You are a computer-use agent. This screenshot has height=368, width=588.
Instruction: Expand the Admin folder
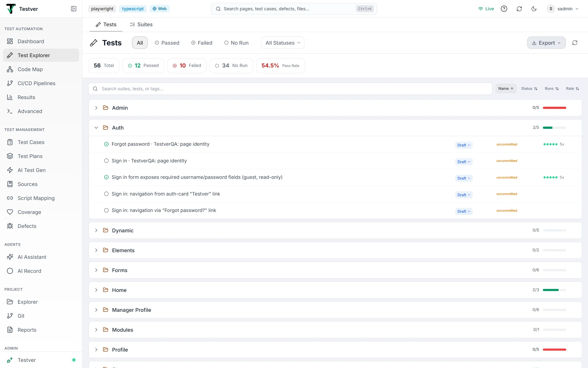(x=96, y=108)
